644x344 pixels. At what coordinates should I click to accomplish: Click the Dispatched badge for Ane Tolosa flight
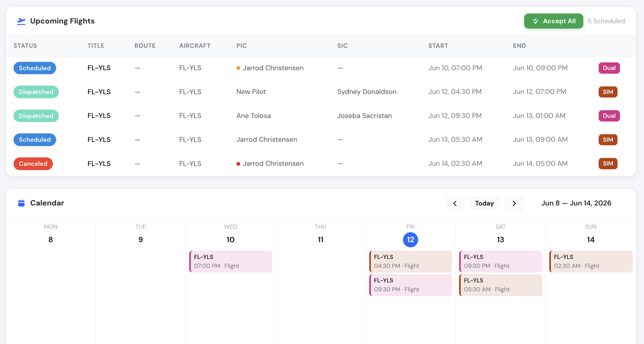36,116
